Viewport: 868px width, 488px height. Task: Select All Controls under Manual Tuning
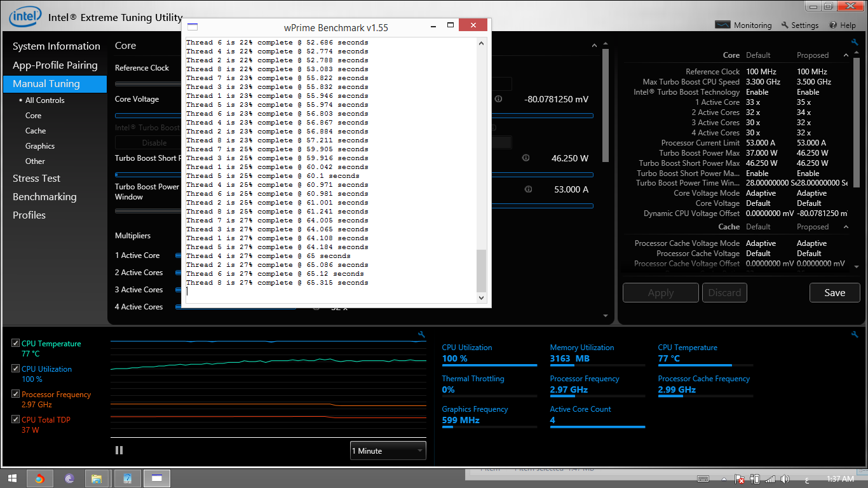[45, 100]
